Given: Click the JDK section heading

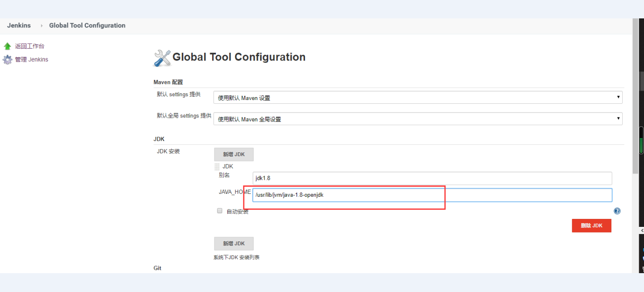Looking at the screenshot, I should pyautogui.click(x=159, y=139).
